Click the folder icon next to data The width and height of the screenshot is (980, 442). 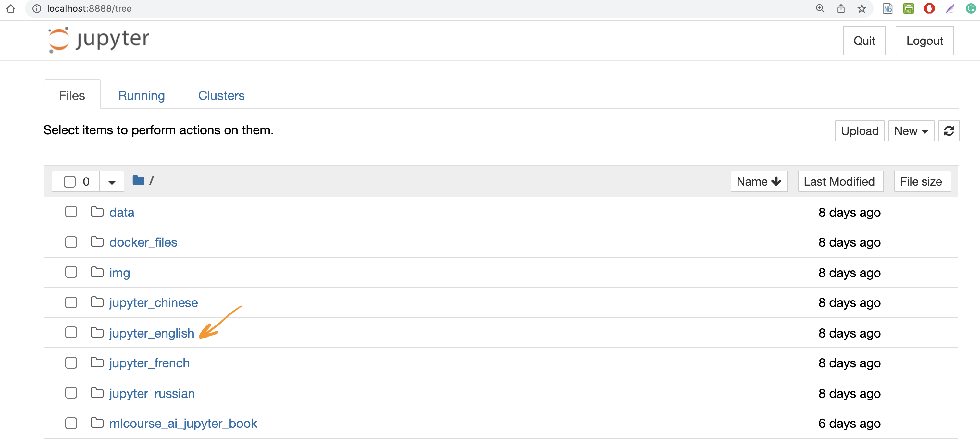[97, 211]
